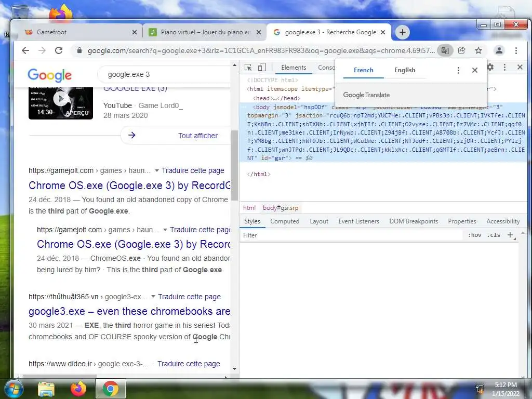Close the DevTools panel
Viewport: 532px width, 399px height.
520,67
